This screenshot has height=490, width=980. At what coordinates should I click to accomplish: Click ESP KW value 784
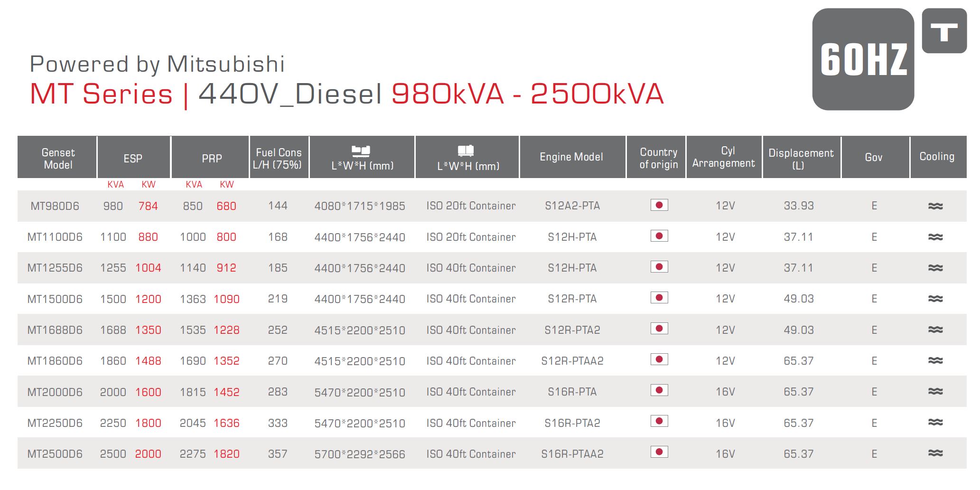[x=148, y=206]
